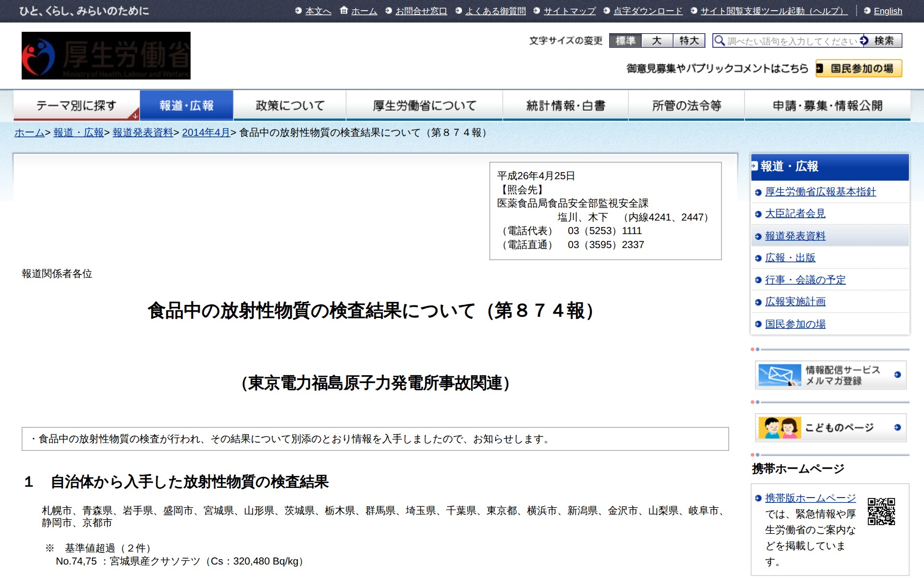Set text size to 特大
Viewport: 924px width, 578px height.
689,40
